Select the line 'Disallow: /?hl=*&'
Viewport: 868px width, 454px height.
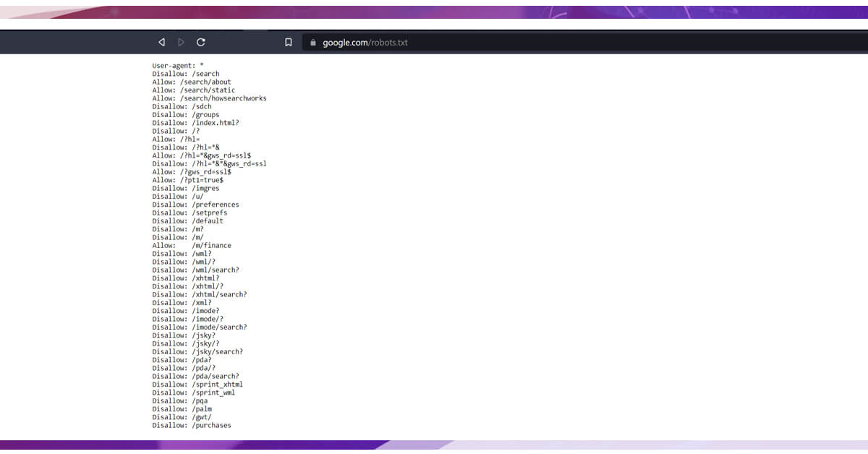point(186,147)
